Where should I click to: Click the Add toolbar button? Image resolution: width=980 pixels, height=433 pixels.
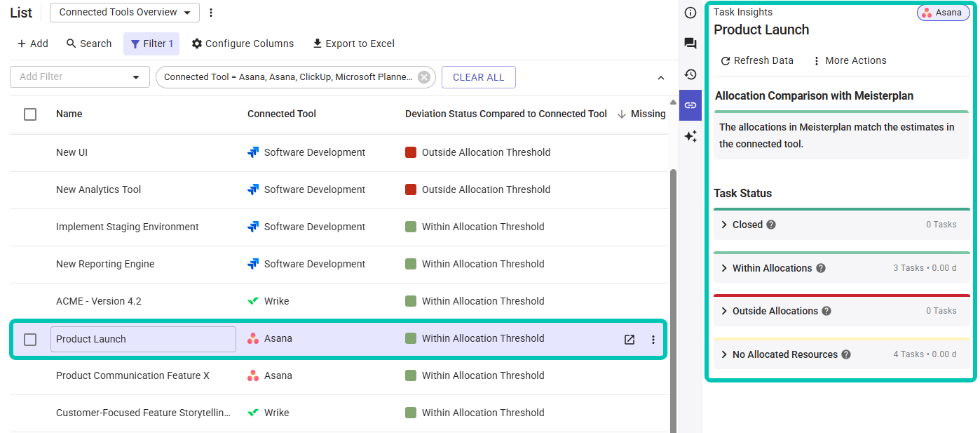(x=32, y=44)
